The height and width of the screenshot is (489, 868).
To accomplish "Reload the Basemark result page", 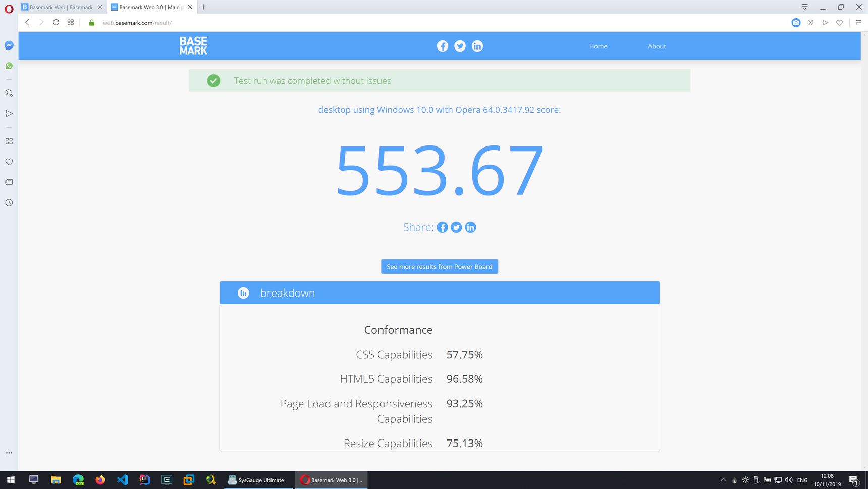I will coord(56,22).
